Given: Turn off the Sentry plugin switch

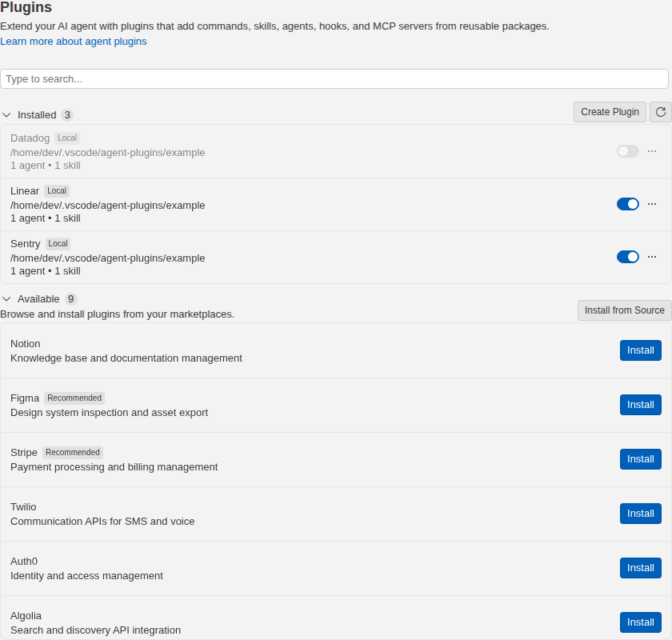Looking at the screenshot, I should tap(628, 257).
